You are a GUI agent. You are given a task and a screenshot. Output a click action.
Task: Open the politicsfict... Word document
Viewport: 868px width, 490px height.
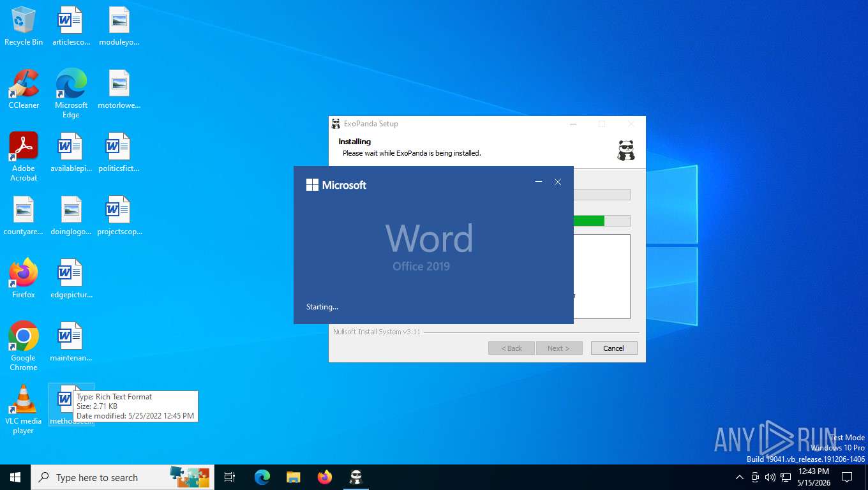tap(119, 152)
